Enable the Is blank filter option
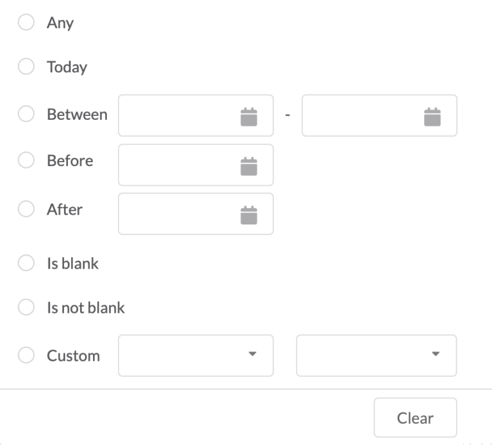 [x=26, y=263]
